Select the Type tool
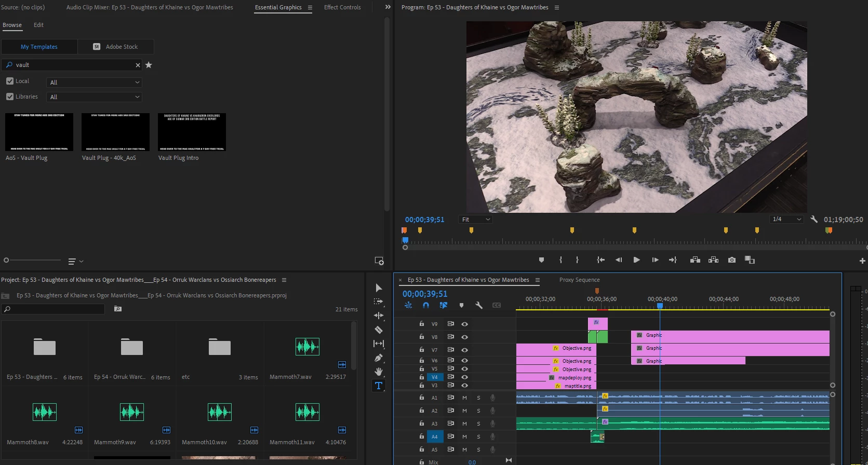Image resolution: width=868 pixels, height=465 pixels. pos(379,386)
